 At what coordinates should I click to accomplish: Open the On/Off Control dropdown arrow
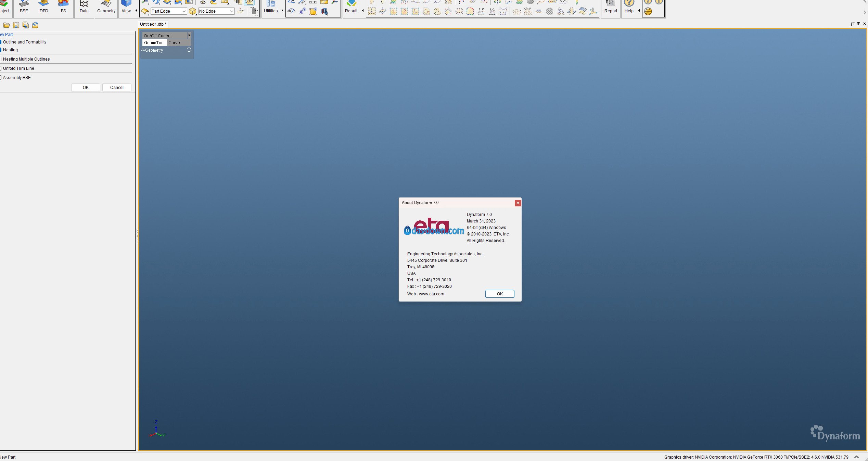coord(189,35)
